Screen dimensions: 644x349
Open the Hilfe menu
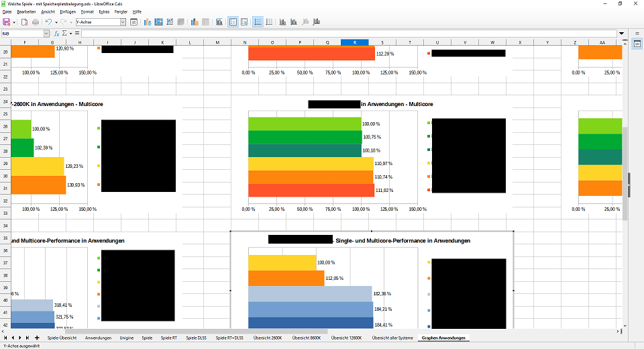137,12
